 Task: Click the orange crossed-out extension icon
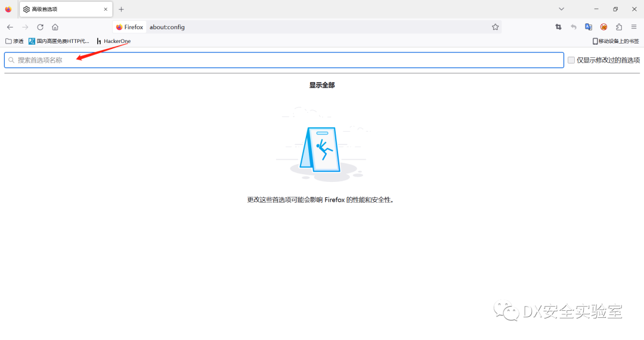[603, 27]
